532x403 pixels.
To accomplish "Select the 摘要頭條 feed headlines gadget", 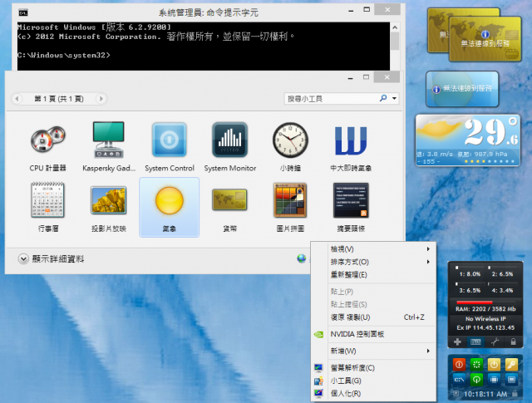I will (x=351, y=207).
